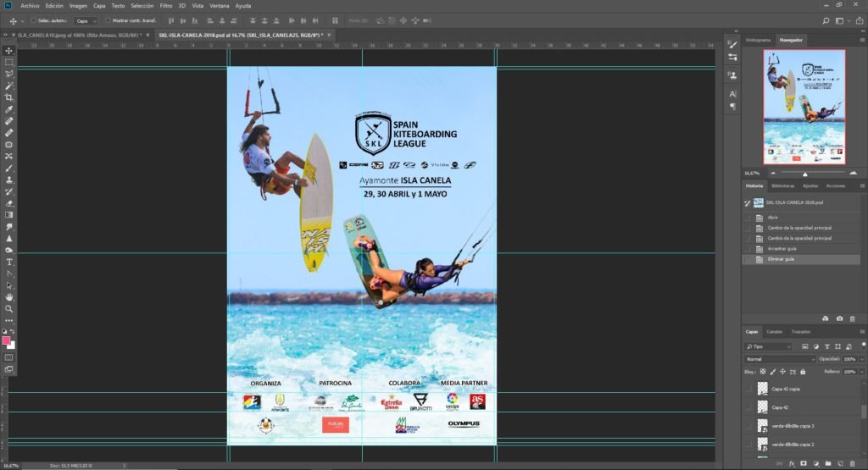The width and height of the screenshot is (868, 470).
Task: Select the Crop tool
Action: (8, 97)
